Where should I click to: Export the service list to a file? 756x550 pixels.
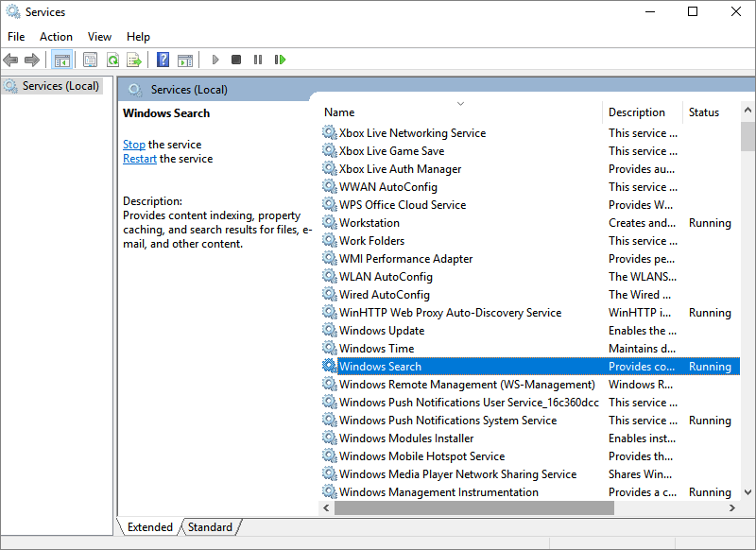135,60
